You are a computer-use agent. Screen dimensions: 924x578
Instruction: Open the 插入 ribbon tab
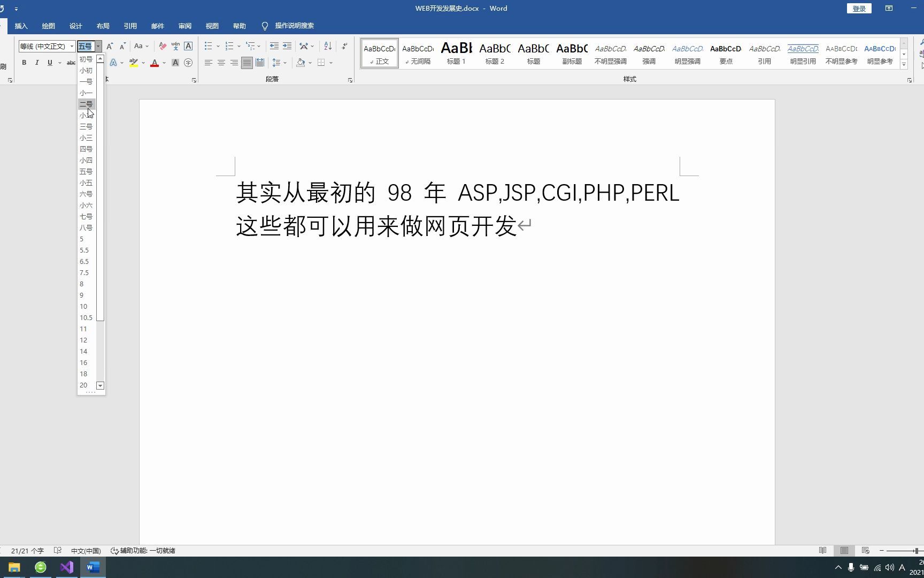point(21,26)
